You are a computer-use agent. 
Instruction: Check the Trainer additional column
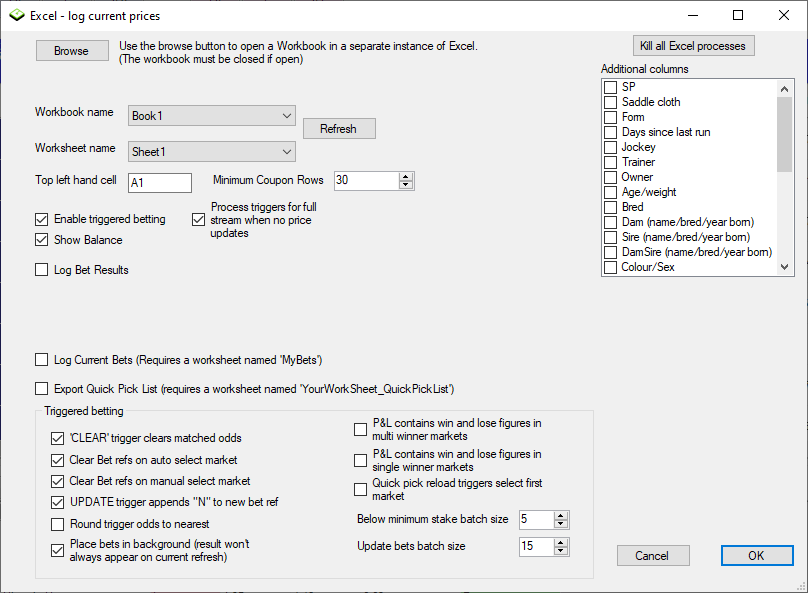tap(611, 162)
